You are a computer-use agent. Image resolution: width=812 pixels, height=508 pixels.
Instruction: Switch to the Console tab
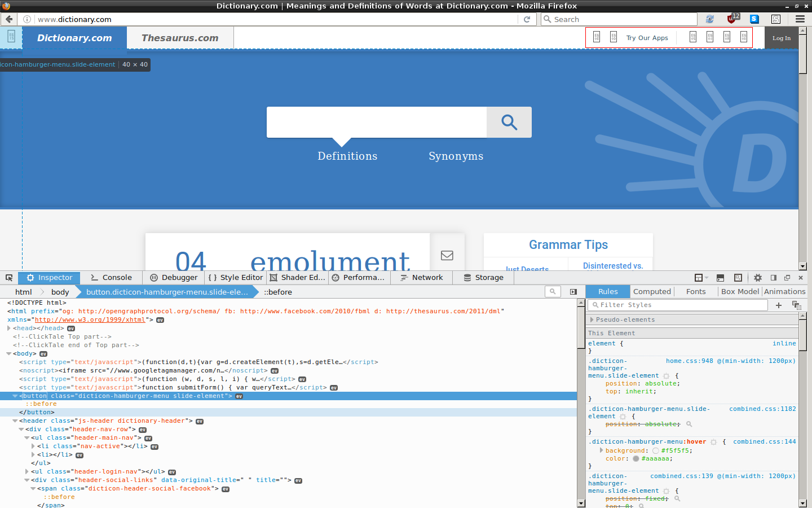(111, 278)
